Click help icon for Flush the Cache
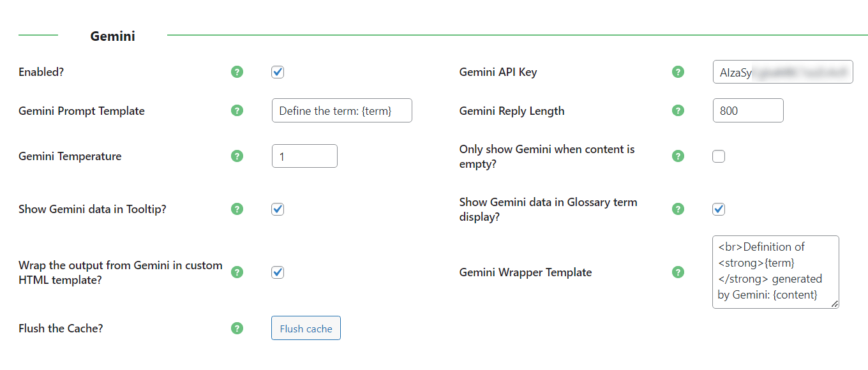The height and width of the screenshot is (370, 868). (237, 329)
